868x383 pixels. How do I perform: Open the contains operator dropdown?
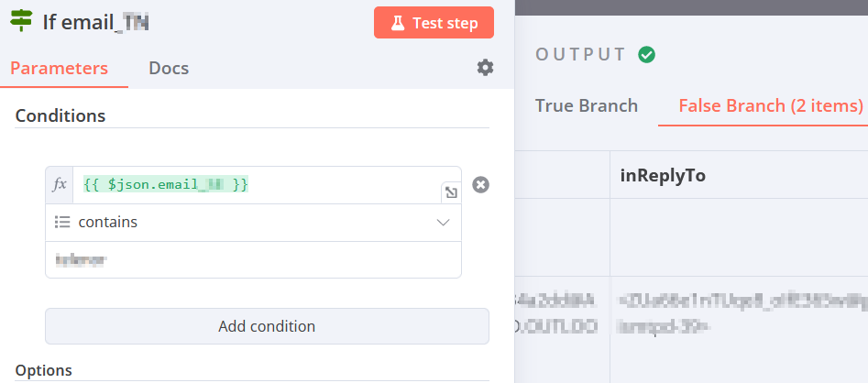point(253,223)
